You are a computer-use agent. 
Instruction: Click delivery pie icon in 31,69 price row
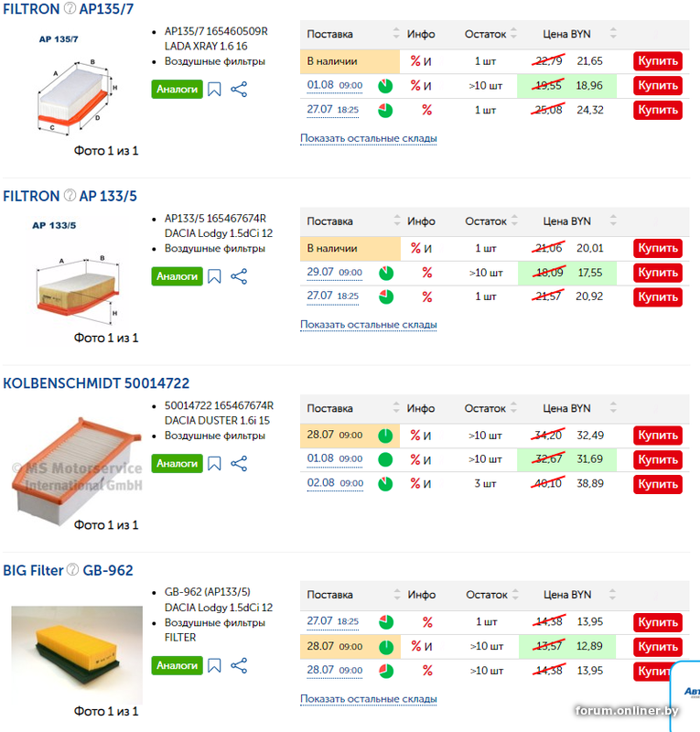pos(385,459)
